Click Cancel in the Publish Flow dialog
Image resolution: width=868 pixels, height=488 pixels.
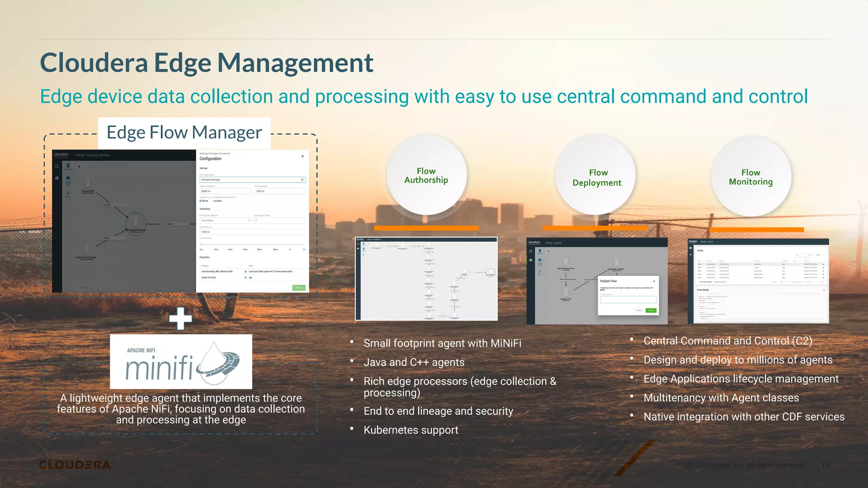click(639, 311)
